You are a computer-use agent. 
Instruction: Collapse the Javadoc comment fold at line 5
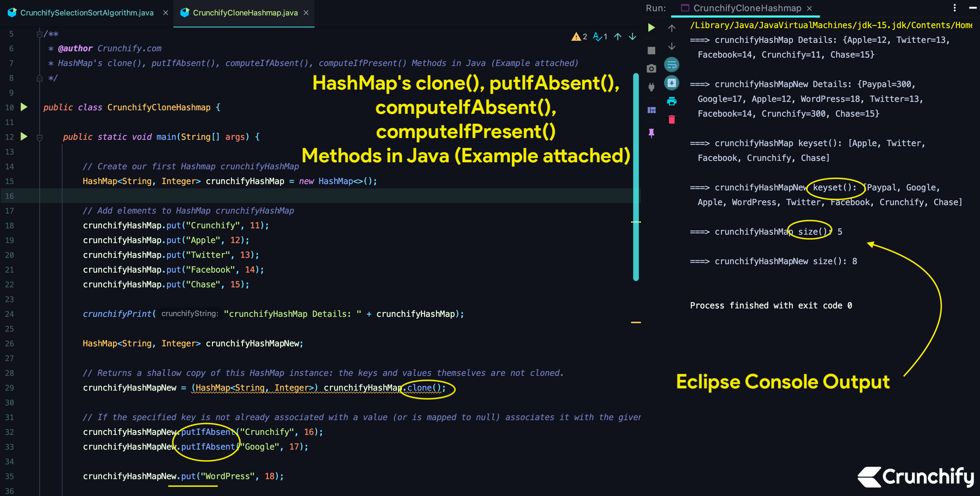point(39,34)
